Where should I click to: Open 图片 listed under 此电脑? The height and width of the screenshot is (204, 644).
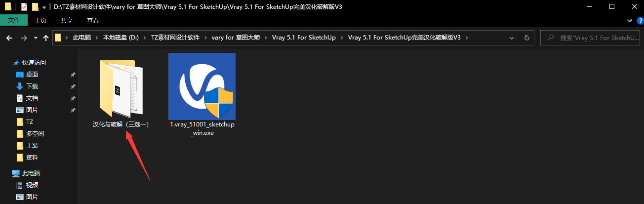click(x=32, y=197)
